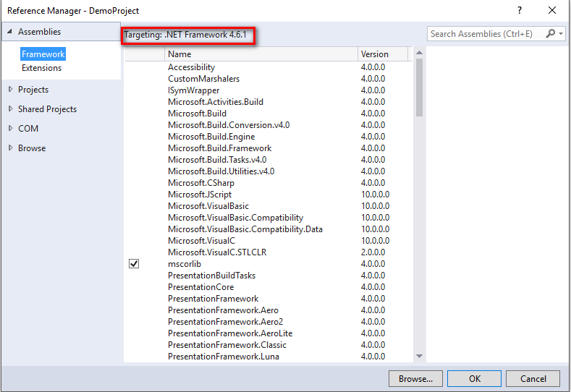The height and width of the screenshot is (392, 571).
Task: Open the COM label in sidebar
Action: tap(28, 129)
